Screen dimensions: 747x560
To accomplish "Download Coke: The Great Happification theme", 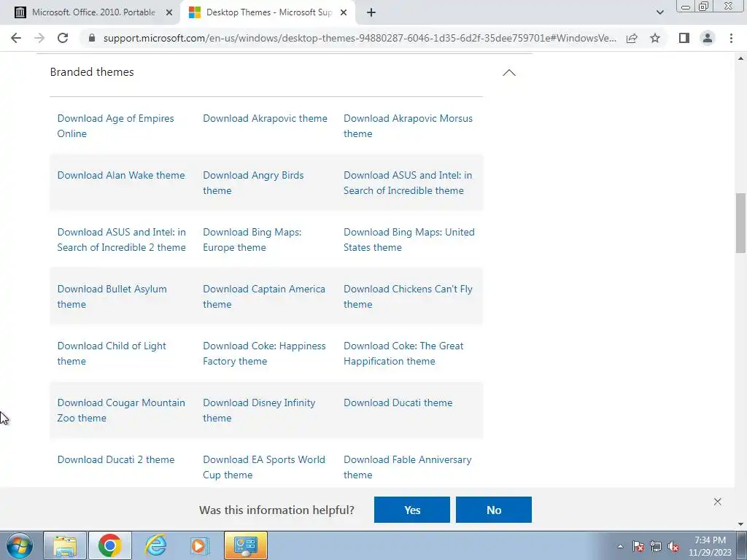I will tap(403, 354).
